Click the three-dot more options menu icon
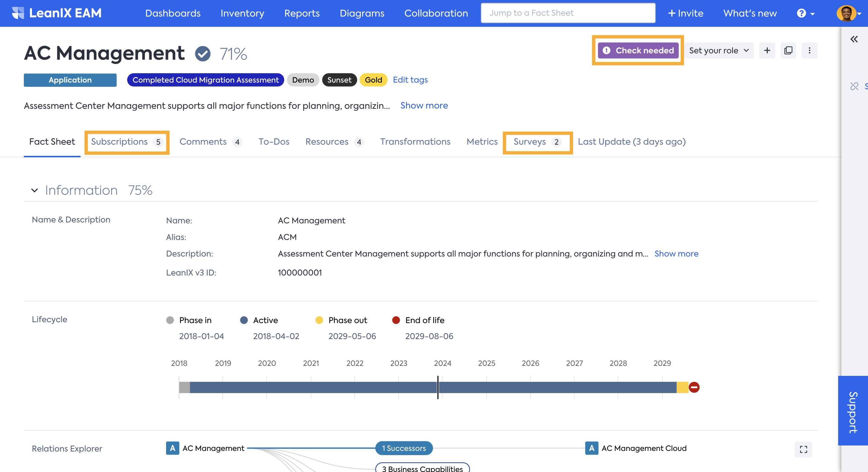 (x=809, y=50)
